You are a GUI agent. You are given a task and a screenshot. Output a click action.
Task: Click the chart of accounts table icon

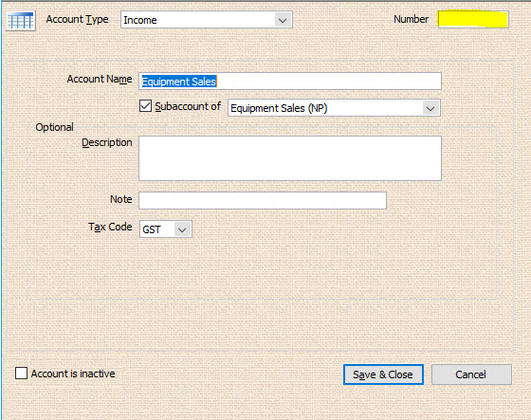(x=21, y=21)
